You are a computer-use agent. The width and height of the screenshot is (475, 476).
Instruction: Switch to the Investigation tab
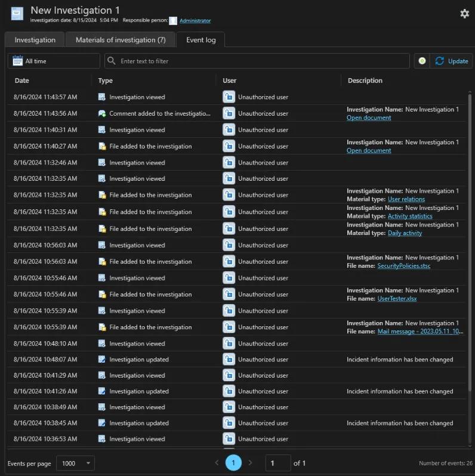tap(35, 40)
